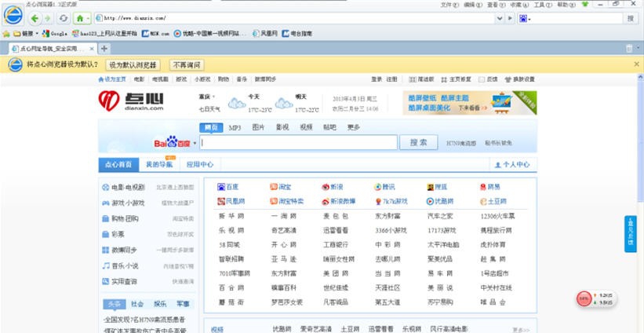Click the 设为默认浏览器 button
This screenshot has height=333, width=644.
click(x=133, y=64)
